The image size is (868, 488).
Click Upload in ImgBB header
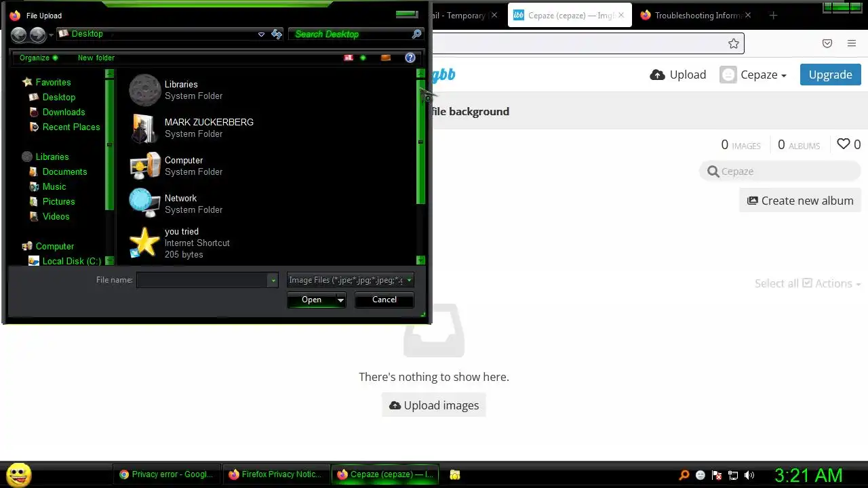[677, 75]
